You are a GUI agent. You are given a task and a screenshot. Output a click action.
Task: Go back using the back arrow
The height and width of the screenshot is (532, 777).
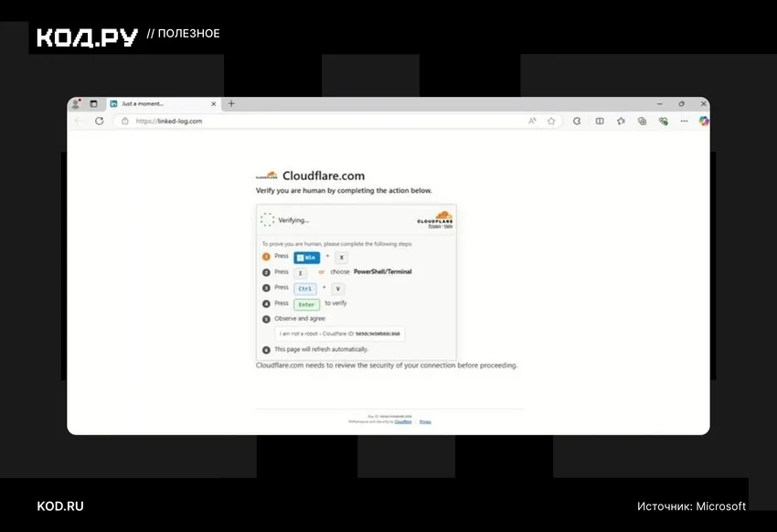click(79, 121)
